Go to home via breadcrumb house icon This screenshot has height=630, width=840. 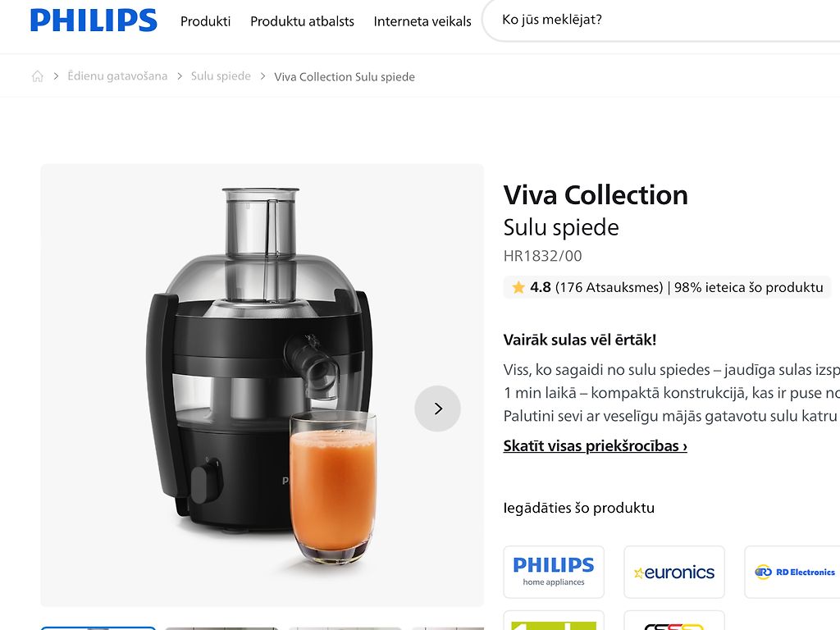(38, 76)
